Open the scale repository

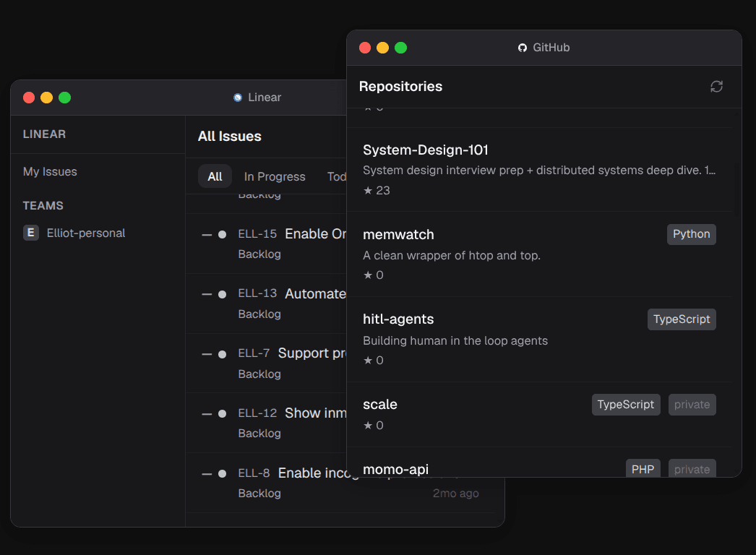point(380,404)
